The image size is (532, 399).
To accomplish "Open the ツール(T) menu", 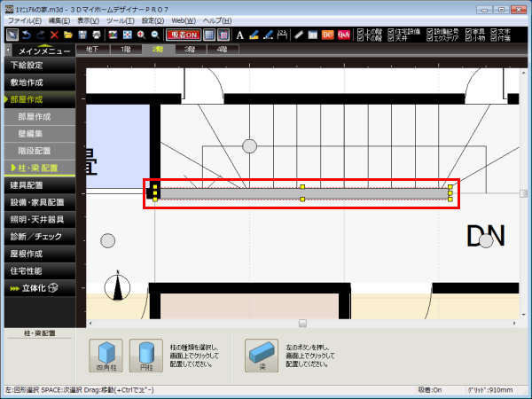I will click(x=118, y=19).
